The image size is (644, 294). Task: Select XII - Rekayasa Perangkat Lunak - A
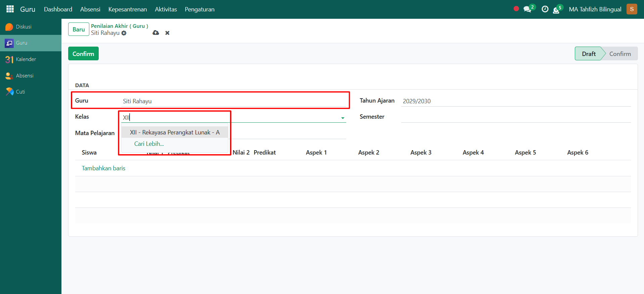point(175,132)
